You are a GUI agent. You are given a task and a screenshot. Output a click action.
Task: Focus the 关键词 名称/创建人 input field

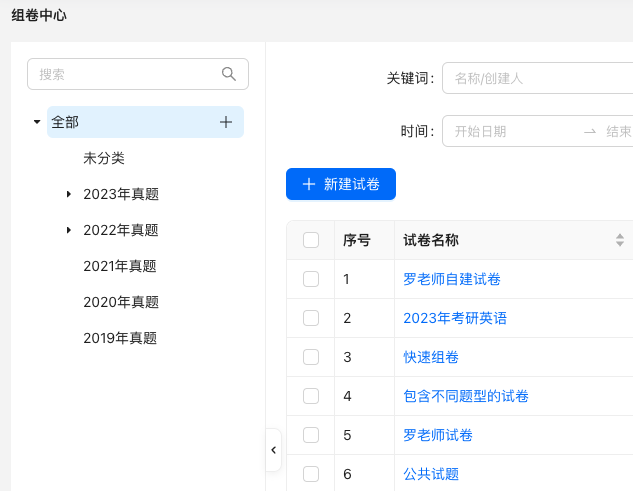point(537,78)
